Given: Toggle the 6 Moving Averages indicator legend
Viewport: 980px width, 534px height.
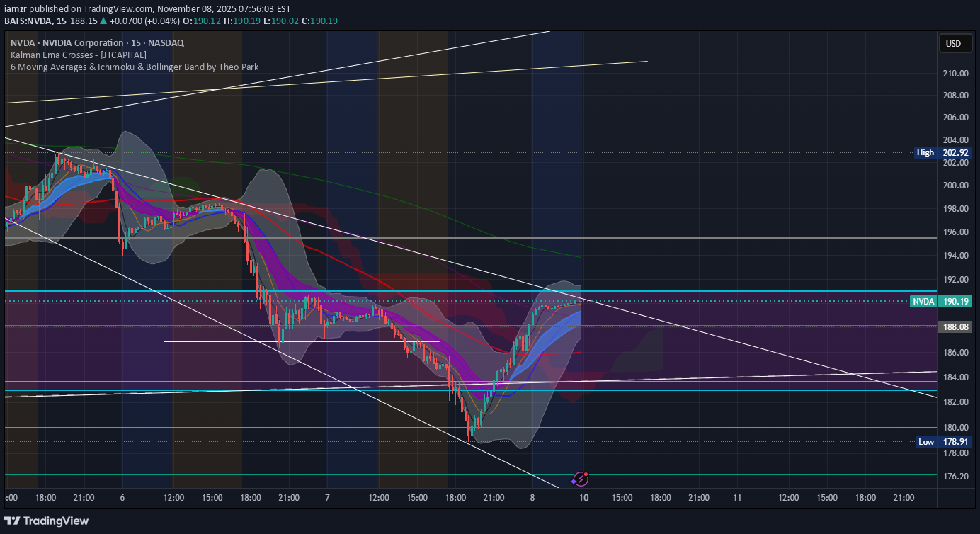Looking at the screenshot, I should [133, 67].
